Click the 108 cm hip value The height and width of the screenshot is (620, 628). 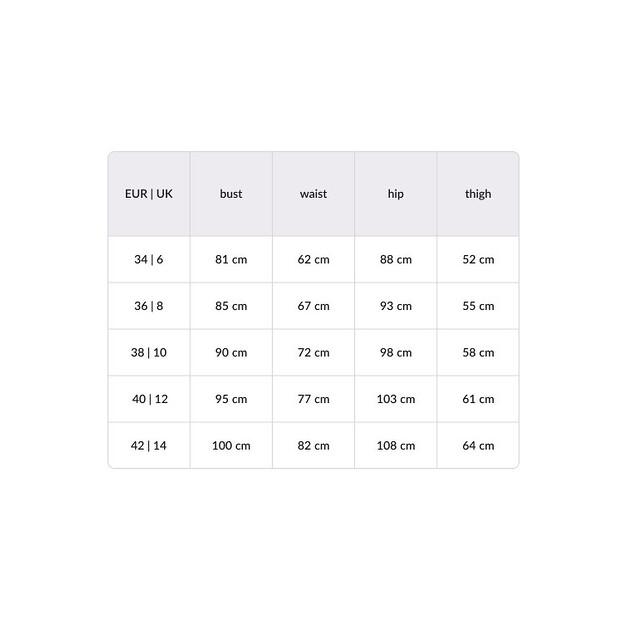396,446
